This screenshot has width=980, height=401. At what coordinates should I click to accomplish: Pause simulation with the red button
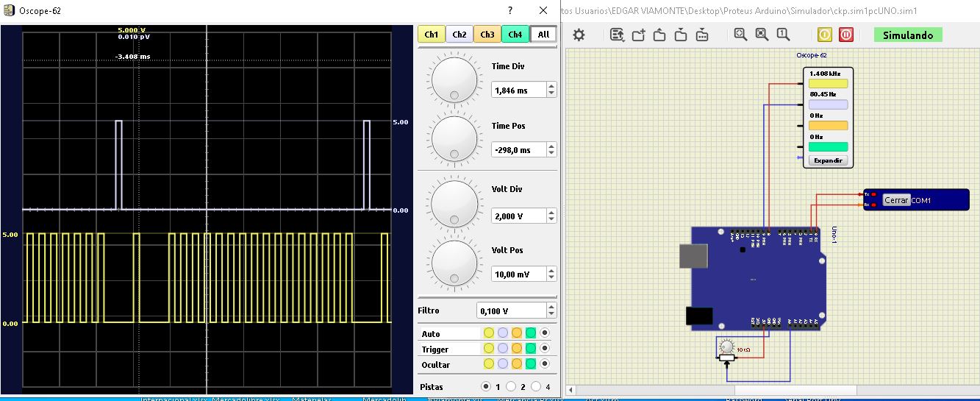click(846, 35)
